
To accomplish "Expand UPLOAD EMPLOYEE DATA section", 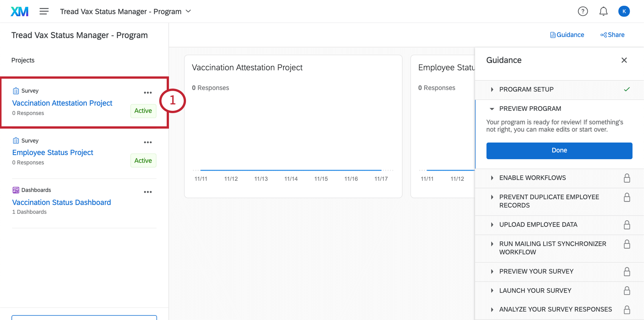I will click(559, 225).
